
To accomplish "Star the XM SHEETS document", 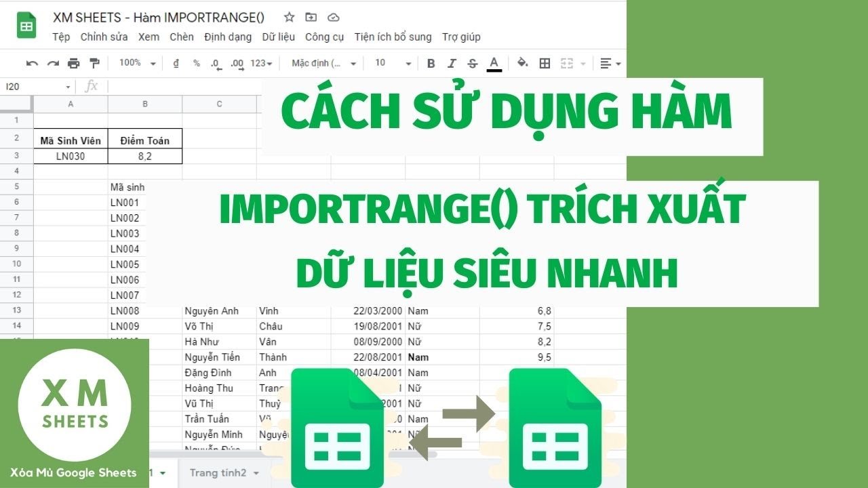I will 290,18.
